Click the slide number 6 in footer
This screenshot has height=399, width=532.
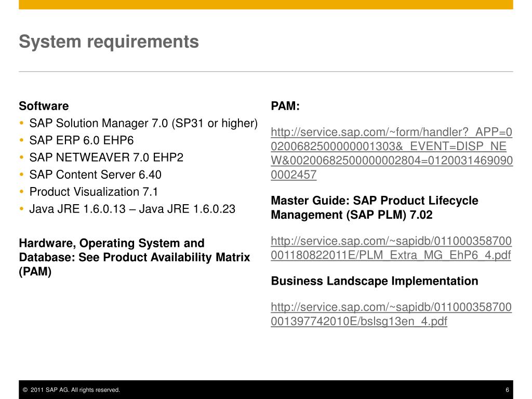[x=507, y=390]
